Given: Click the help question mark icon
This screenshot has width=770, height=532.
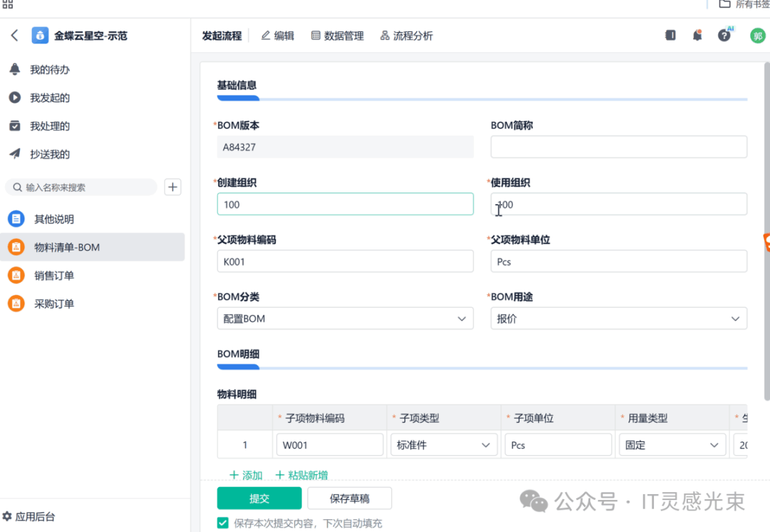Looking at the screenshot, I should tap(724, 36).
